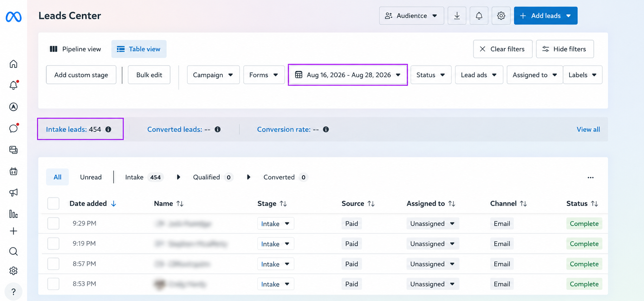
Task: Open the top header settings gear
Action: [x=501, y=16]
